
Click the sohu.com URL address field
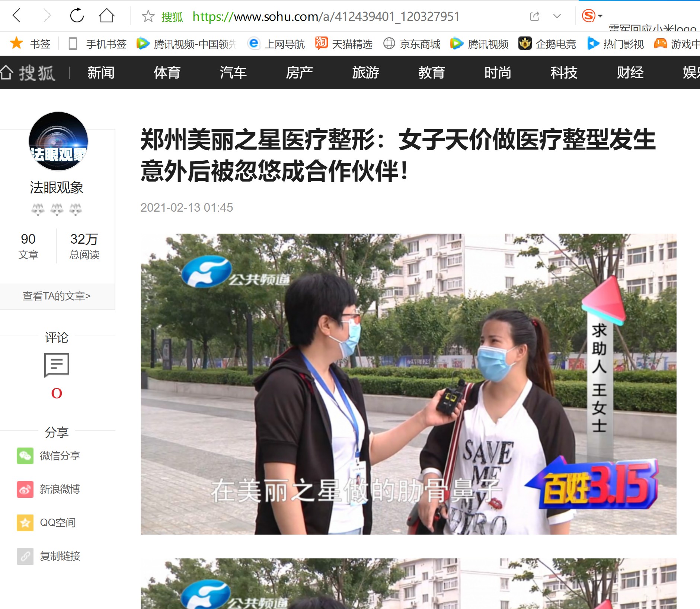coord(326,16)
